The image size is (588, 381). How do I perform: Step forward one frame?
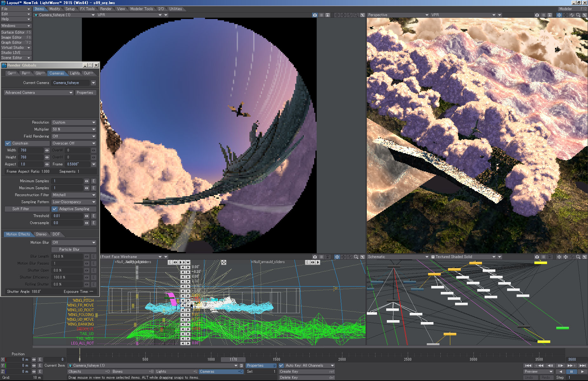pos(560,365)
